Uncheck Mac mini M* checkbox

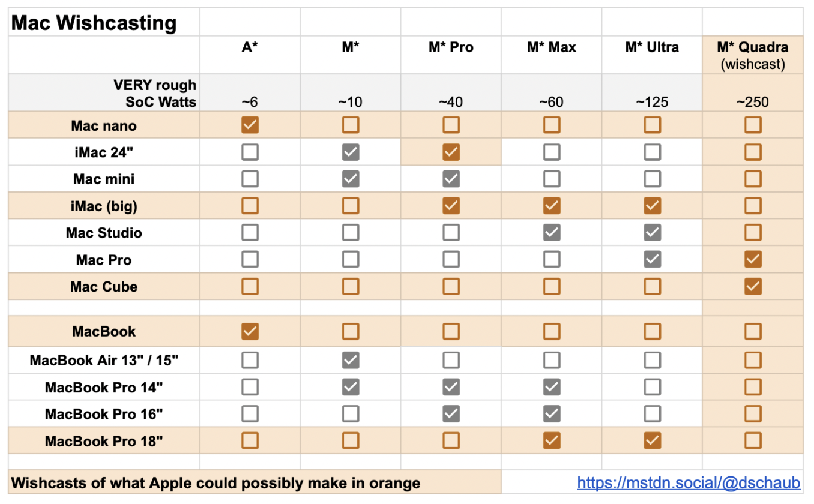click(351, 179)
